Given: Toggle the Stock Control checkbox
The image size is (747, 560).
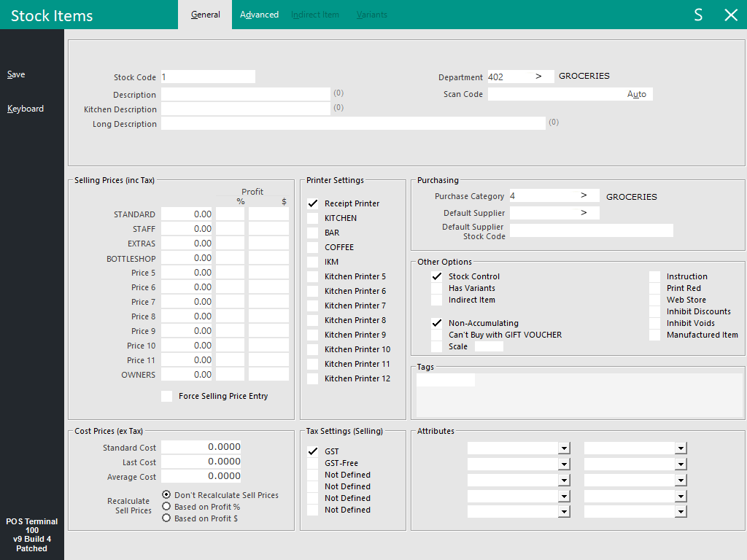Looking at the screenshot, I should (x=437, y=276).
